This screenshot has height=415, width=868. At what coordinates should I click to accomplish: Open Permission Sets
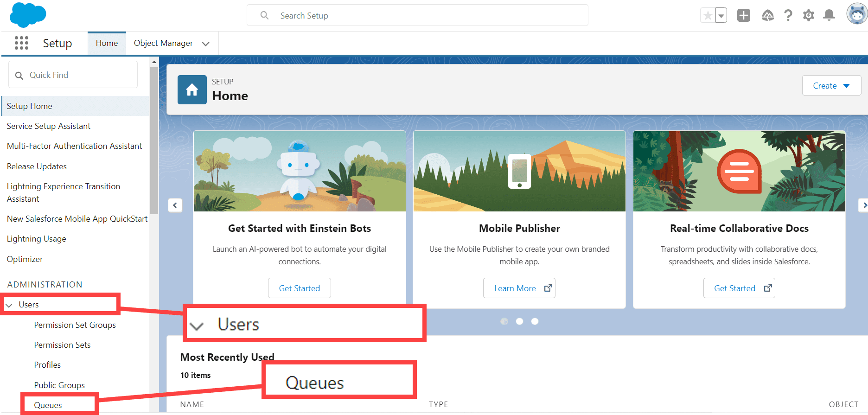pyautogui.click(x=62, y=345)
